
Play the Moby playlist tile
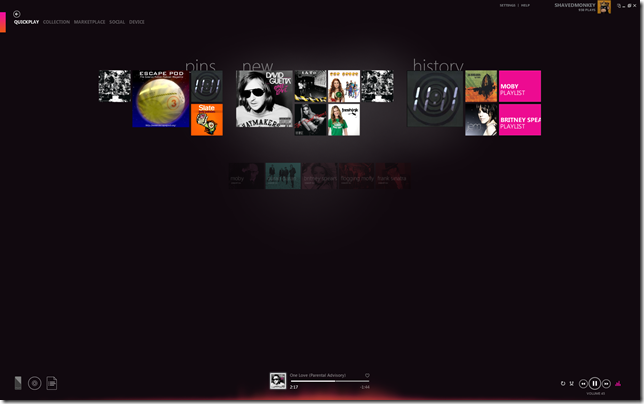[520, 86]
